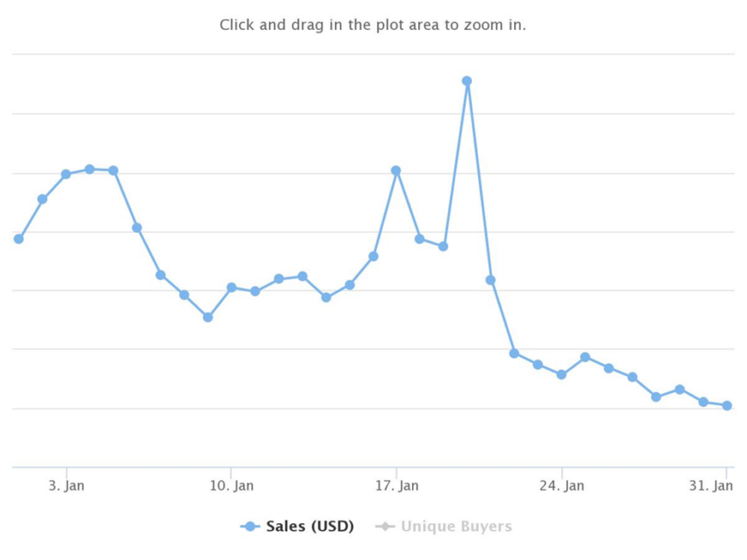The image size is (747, 560).
Task: Select the last data point near 31. Jan
Action: tap(727, 405)
